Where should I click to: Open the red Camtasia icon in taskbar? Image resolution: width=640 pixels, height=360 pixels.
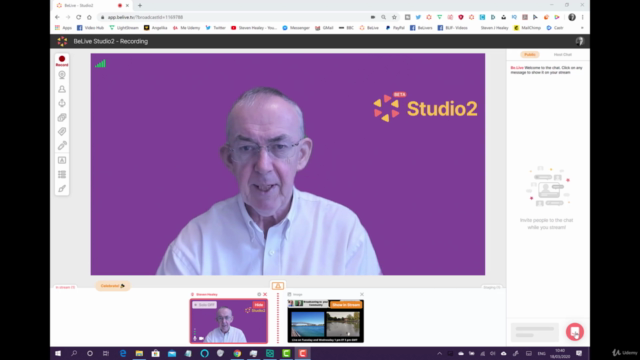tap(302, 353)
